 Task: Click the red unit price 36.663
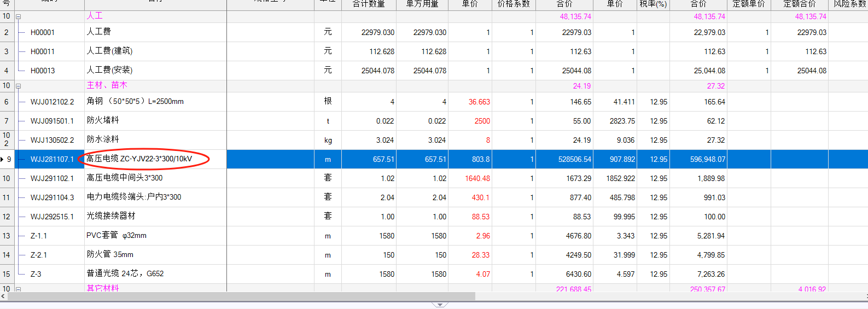[x=479, y=102]
